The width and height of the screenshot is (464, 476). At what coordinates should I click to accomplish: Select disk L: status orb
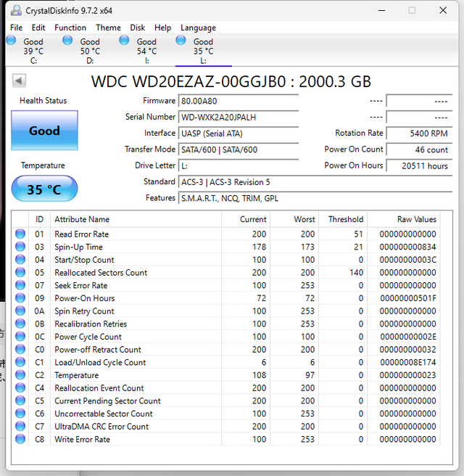tap(181, 40)
